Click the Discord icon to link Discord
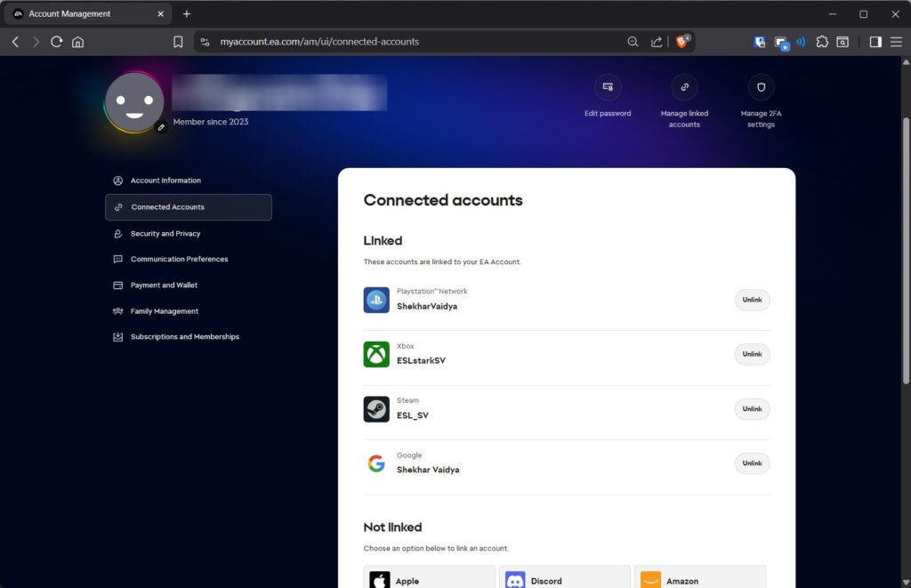This screenshot has height=588, width=911. pyautogui.click(x=514, y=579)
